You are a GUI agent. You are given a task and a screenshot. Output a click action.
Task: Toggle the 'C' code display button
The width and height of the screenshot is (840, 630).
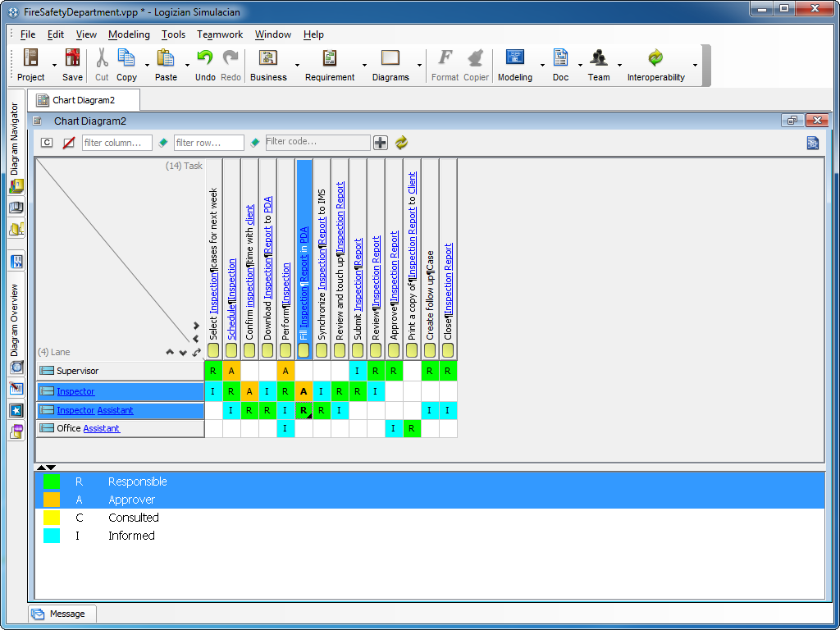click(x=47, y=143)
